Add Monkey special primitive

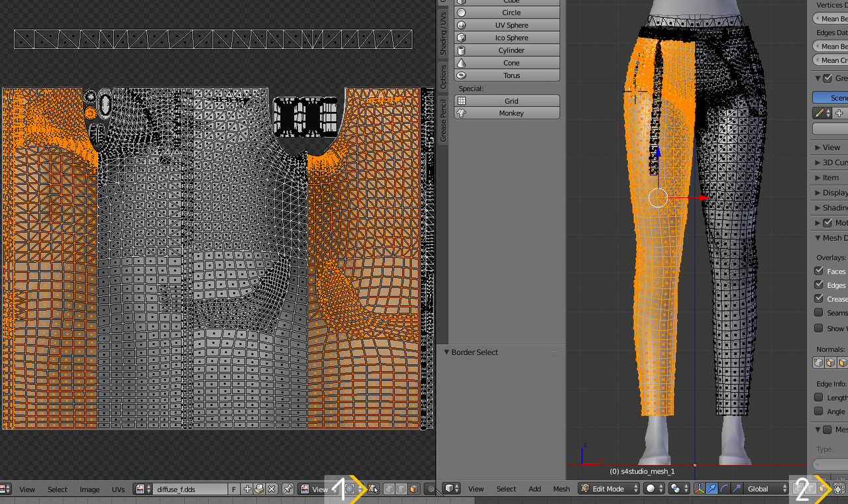[x=507, y=113]
